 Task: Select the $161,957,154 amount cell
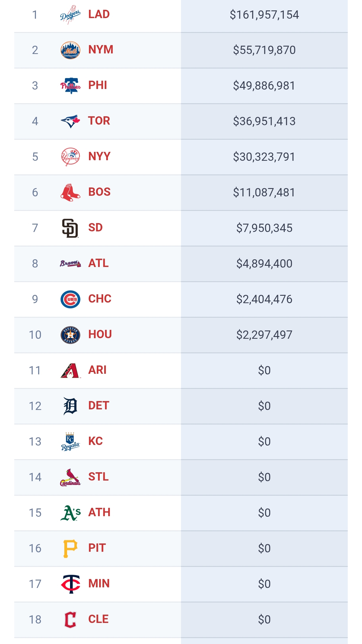coord(264,15)
